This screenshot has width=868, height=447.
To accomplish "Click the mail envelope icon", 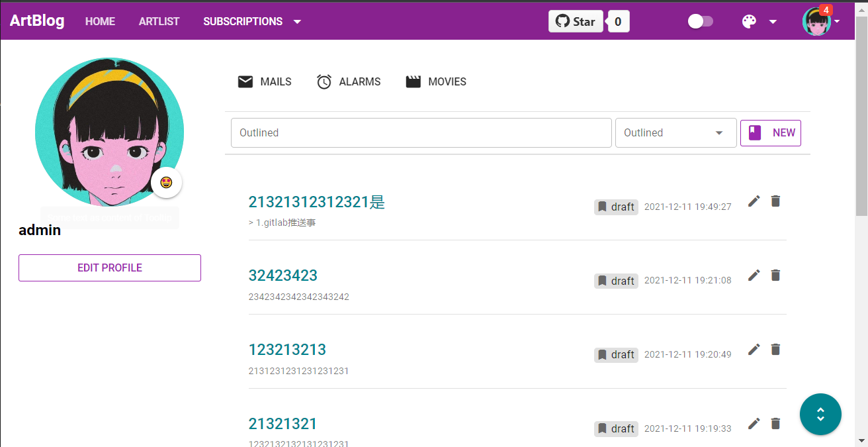I will click(245, 81).
